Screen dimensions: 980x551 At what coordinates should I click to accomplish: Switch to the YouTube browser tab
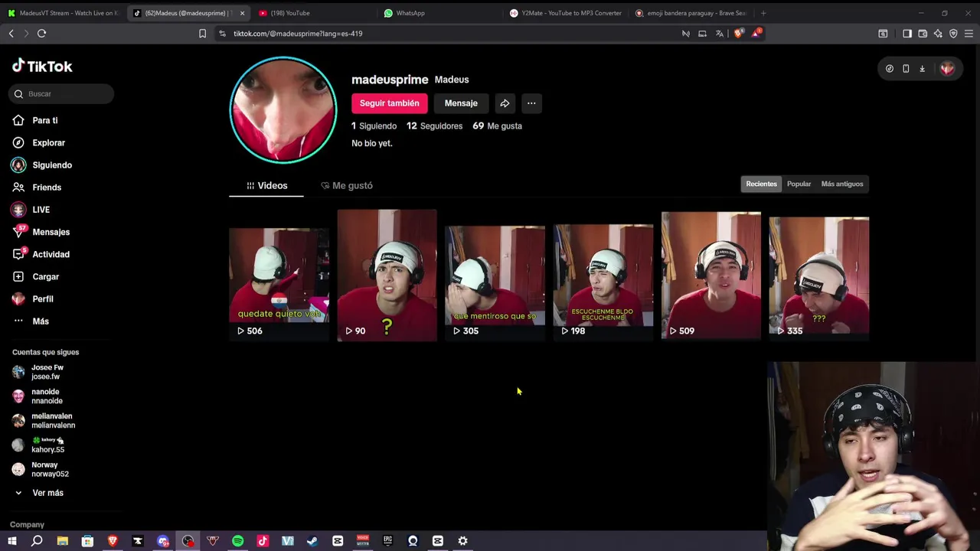[312, 13]
